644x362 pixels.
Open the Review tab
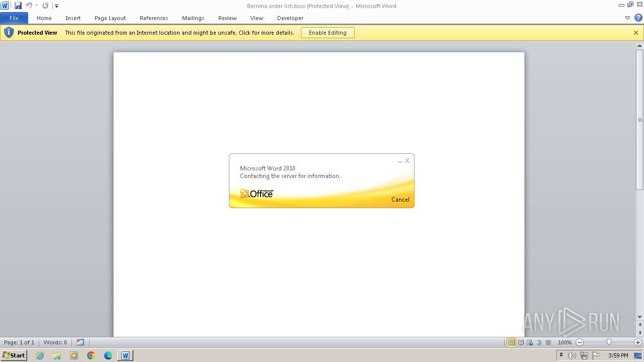click(227, 18)
